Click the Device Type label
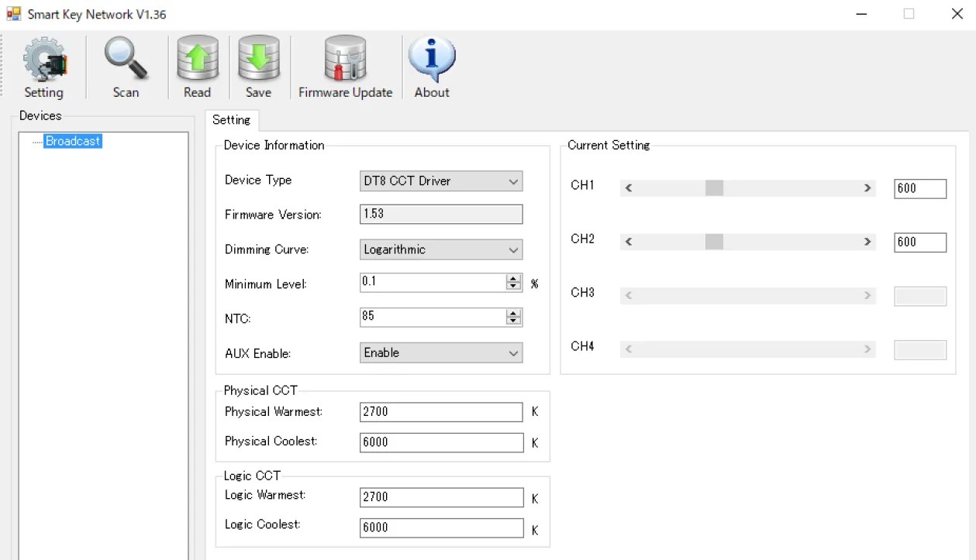 [x=258, y=180]
